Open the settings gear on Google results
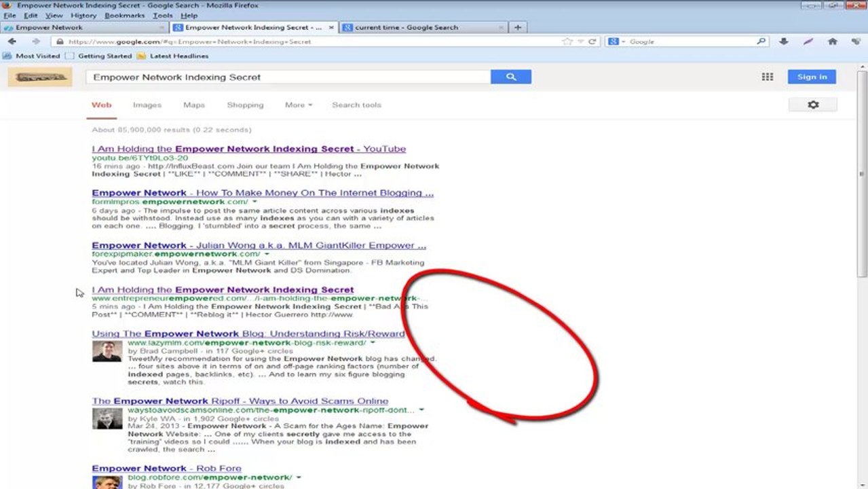 click(x=813, y=105)
